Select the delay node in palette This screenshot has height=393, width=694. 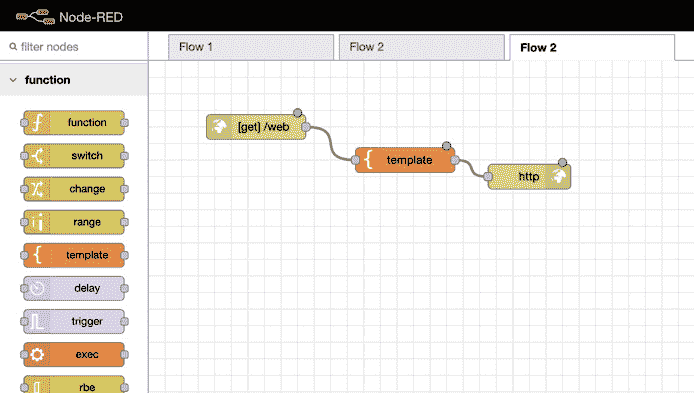tap(74, 289)
